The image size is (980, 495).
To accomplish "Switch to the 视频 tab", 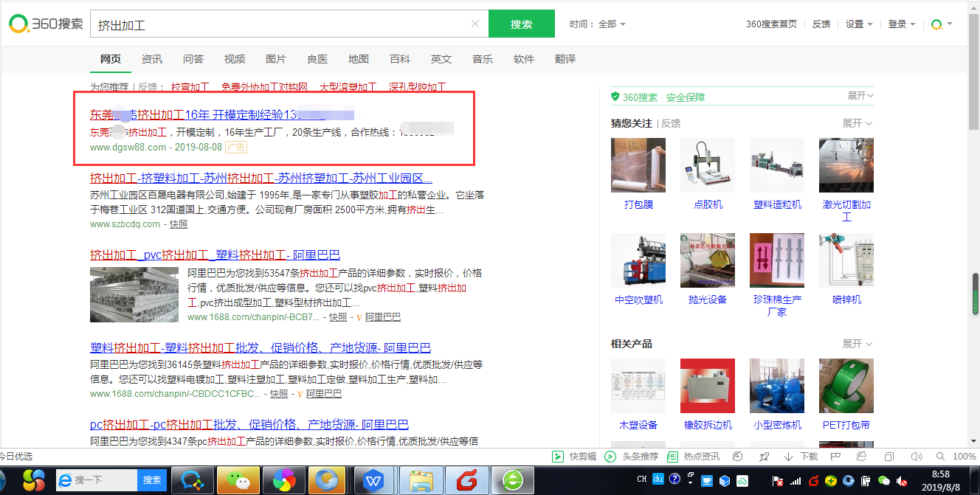I will [x=235, y=59].
